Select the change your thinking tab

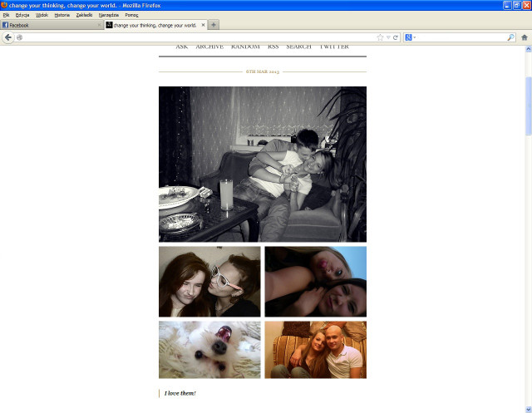(x=155, y=25)
